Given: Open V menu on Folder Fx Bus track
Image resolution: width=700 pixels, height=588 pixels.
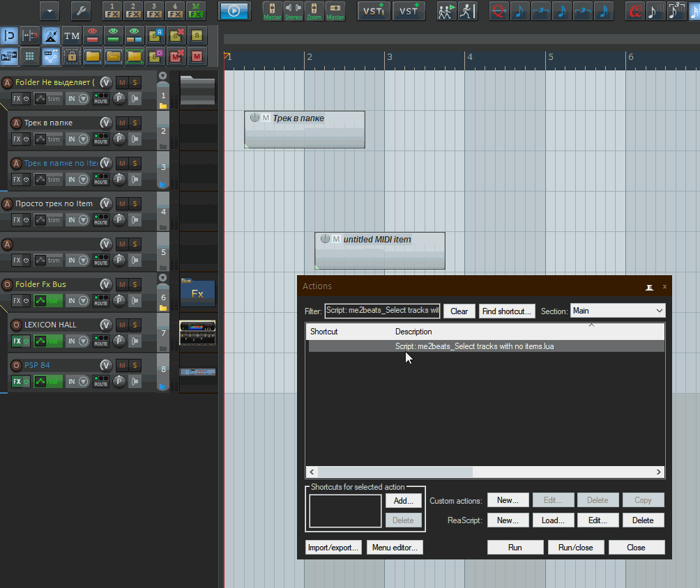Looking at the screenshot, I should 106,284.
